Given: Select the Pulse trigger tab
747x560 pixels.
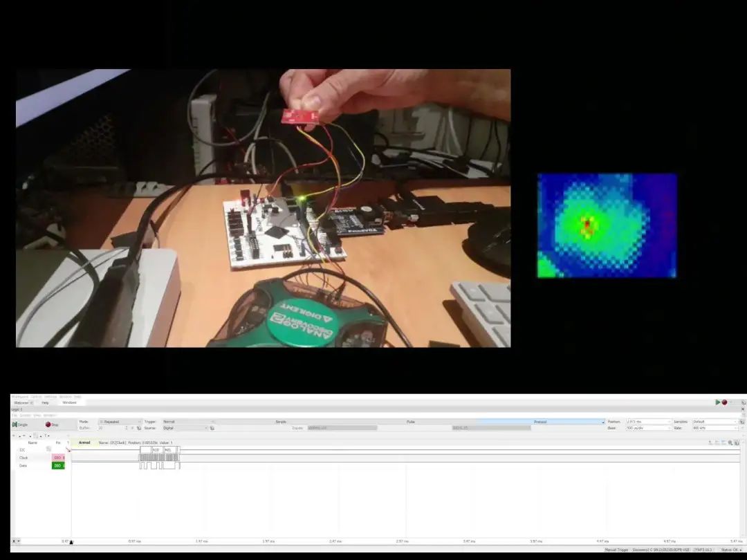Looking at the screenshot, I should point(411,421).
